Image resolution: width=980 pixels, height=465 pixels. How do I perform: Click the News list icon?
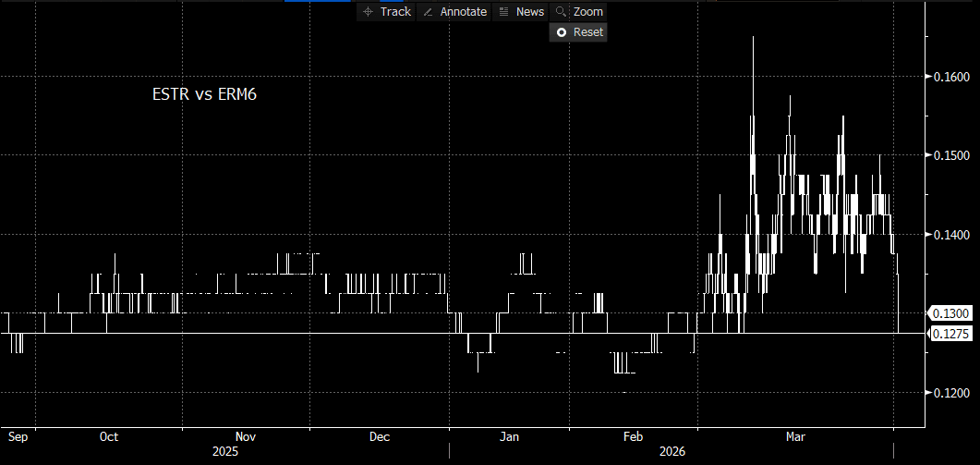[x=503, y=12]
